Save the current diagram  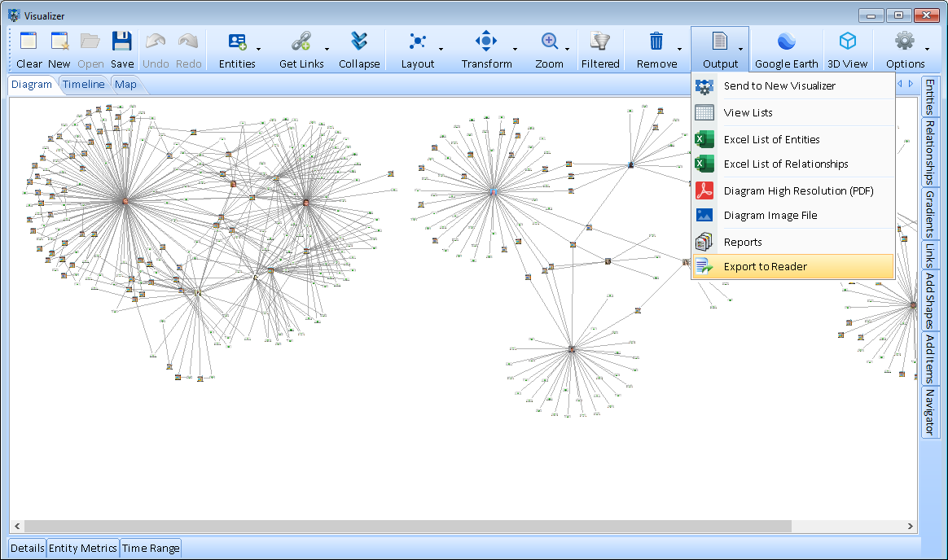click(x=122, y=41)
